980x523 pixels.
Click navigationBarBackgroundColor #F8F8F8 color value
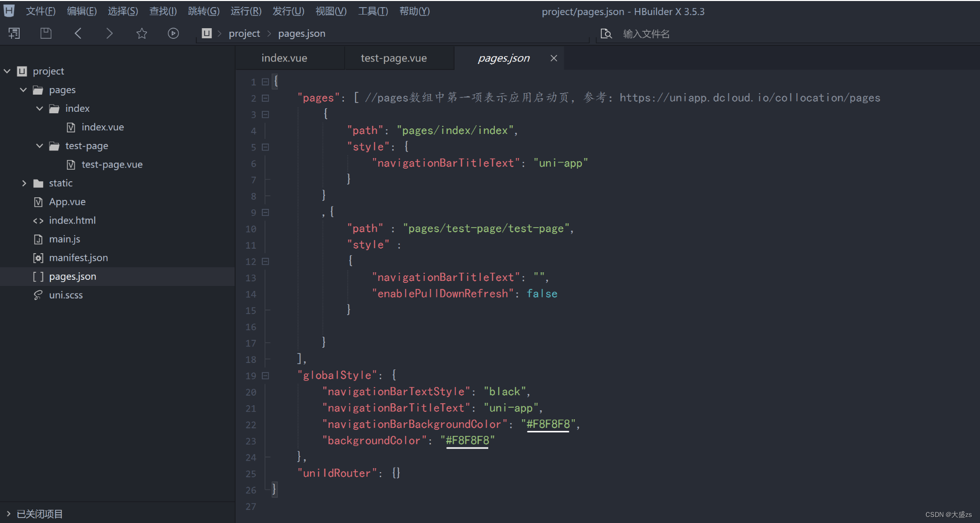click(x=548, y=424)
